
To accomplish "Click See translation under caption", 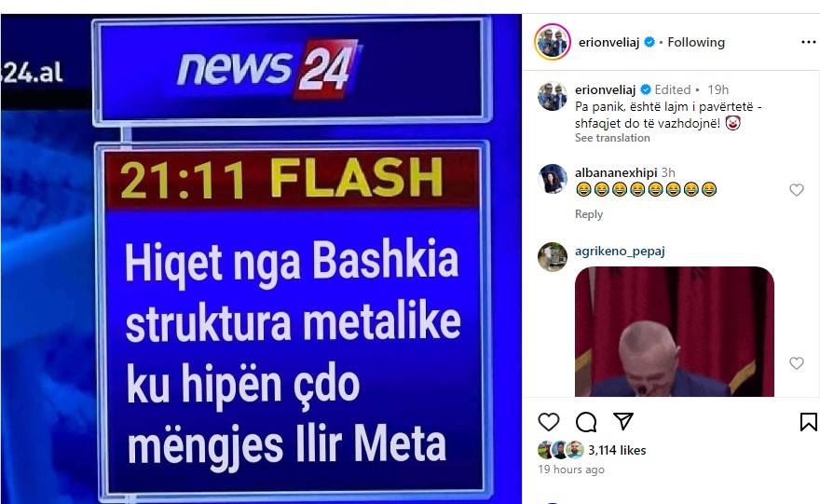I will [x=612, y=138].
